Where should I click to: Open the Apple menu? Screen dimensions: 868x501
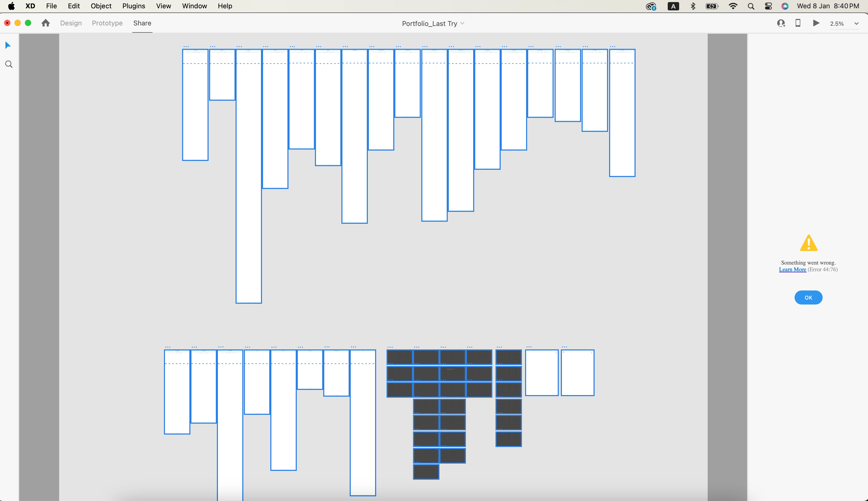(11, 6)
